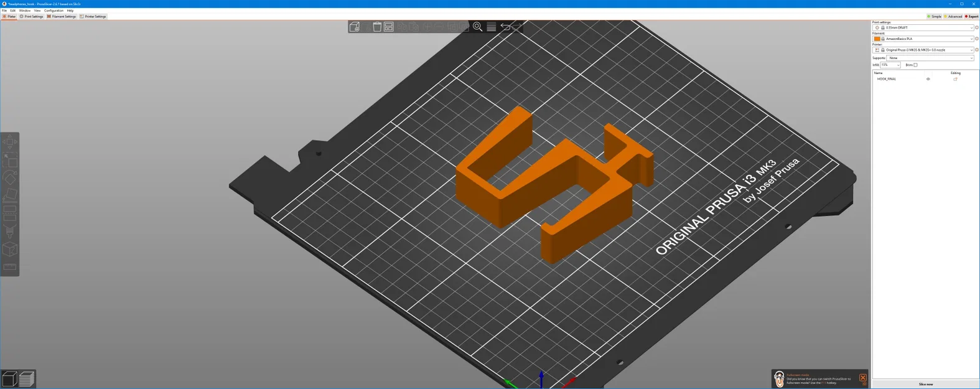Select the Seam painting cube tool
The height and width of the screenshot is (389, 980).
coord(10,250)
